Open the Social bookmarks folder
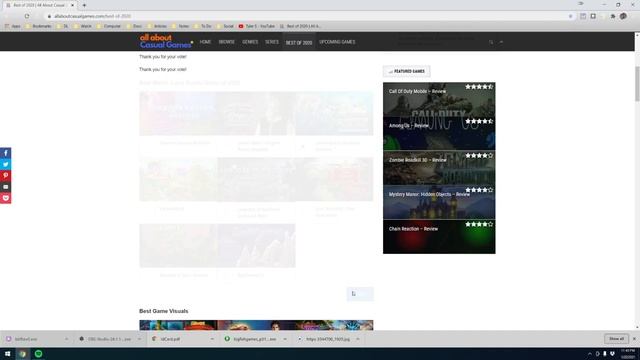Image resolution: width=640 pixels, height=360 pixels. coord(225,26)
